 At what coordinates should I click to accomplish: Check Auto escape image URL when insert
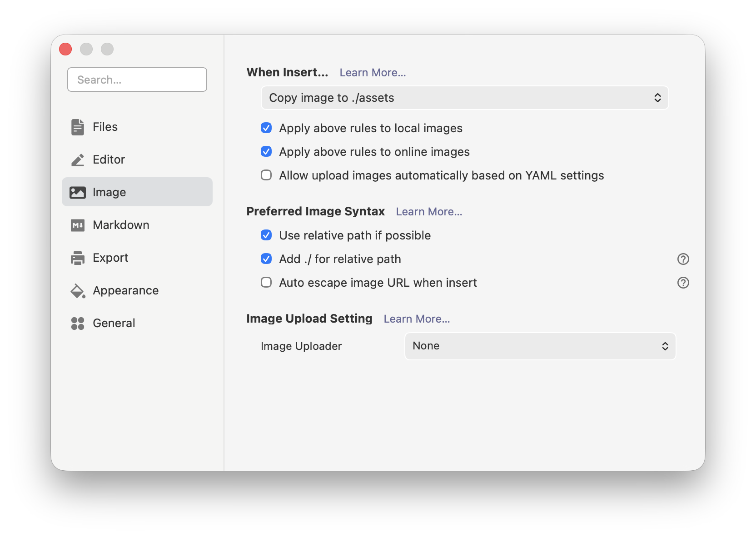266,282
